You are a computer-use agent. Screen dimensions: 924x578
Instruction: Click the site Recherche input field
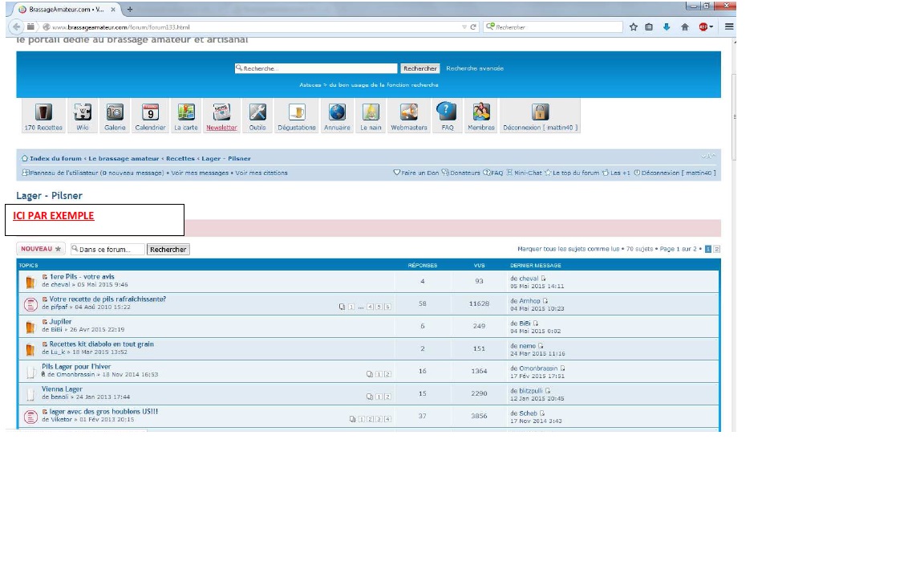point(316,68)
